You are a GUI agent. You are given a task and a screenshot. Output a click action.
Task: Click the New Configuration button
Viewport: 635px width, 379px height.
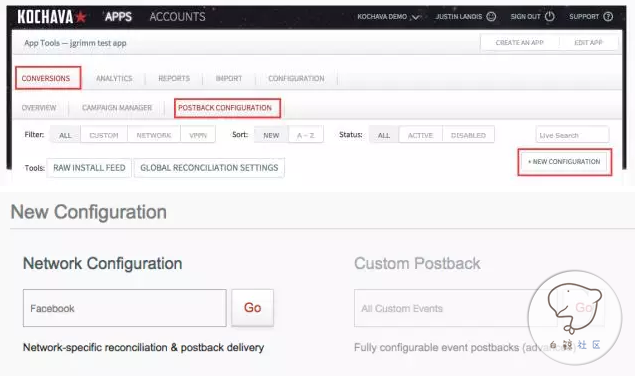[565, 162]
